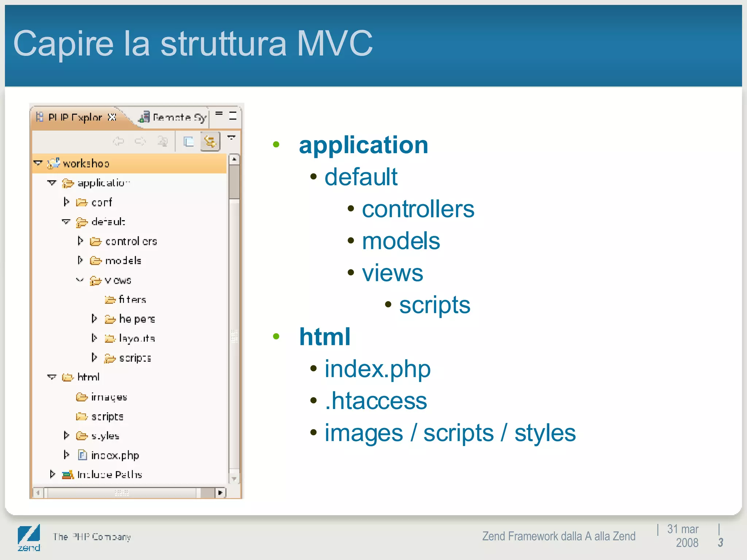Minimize the PHP Explorer view

point(219,114)
